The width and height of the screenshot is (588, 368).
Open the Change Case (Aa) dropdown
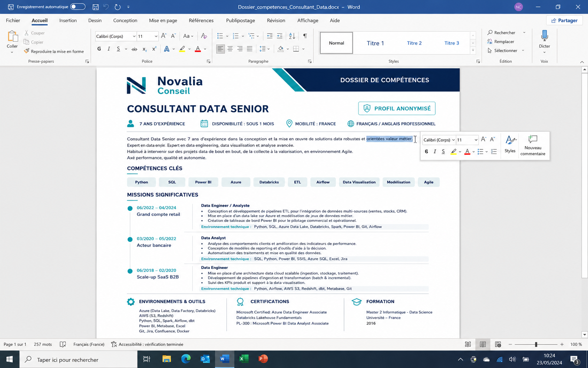(188, 36)
